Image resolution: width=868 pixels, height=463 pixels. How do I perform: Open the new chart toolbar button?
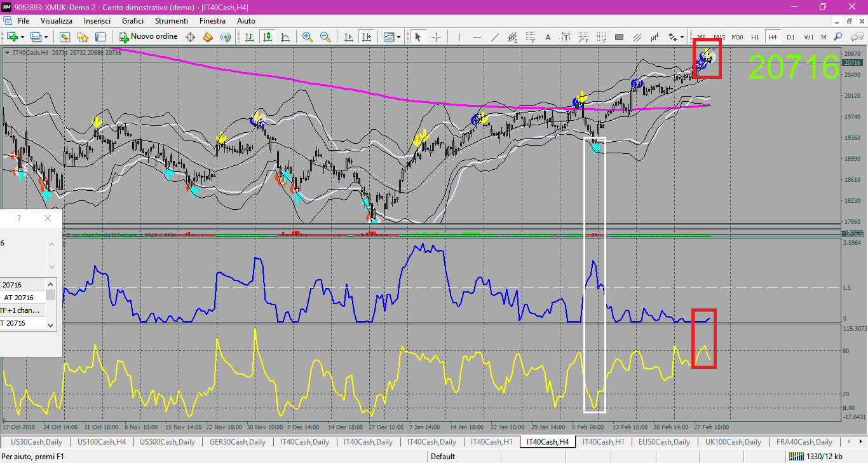(11, 37)
